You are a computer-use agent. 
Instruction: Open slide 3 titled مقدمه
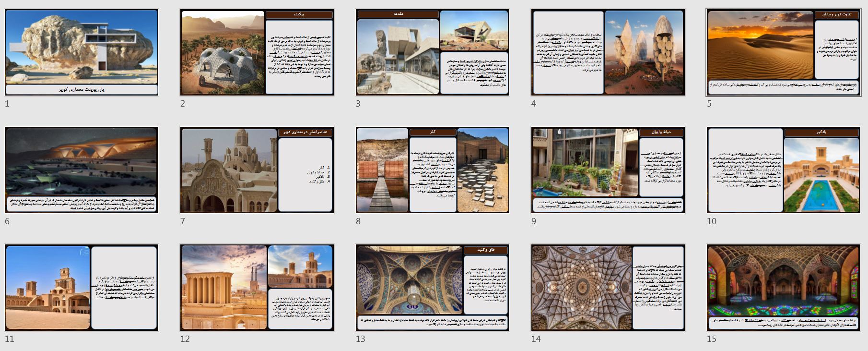coord(433,53)
